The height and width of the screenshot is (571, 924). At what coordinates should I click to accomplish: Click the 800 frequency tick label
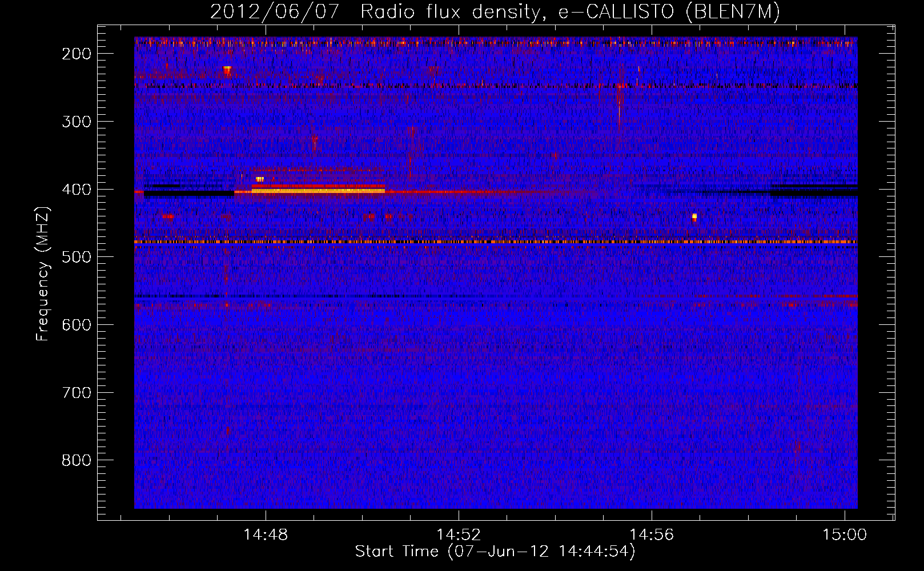tap(77, 461)
